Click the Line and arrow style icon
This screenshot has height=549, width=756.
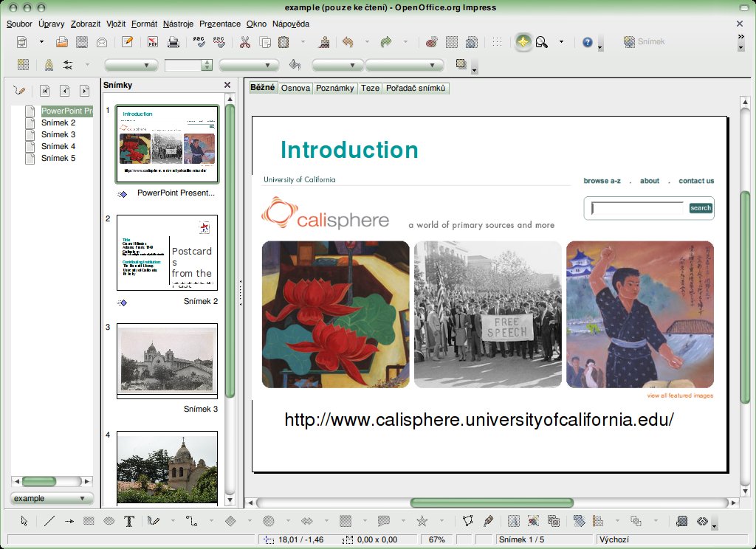68,65
